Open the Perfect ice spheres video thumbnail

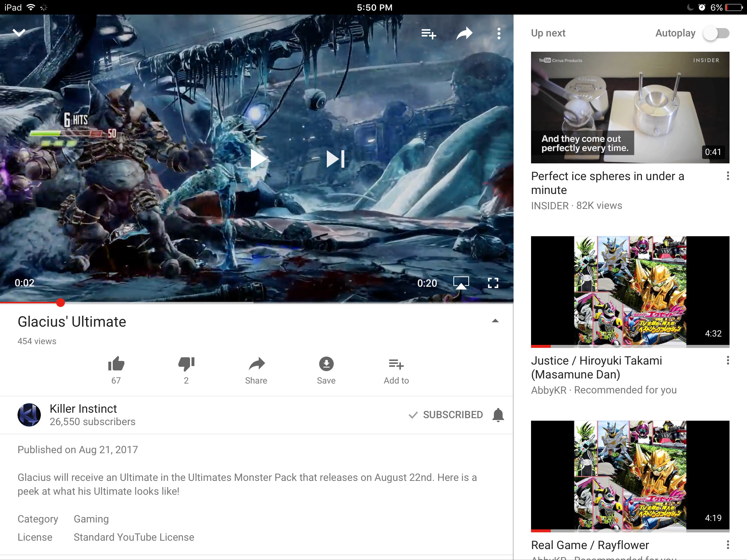630,107
